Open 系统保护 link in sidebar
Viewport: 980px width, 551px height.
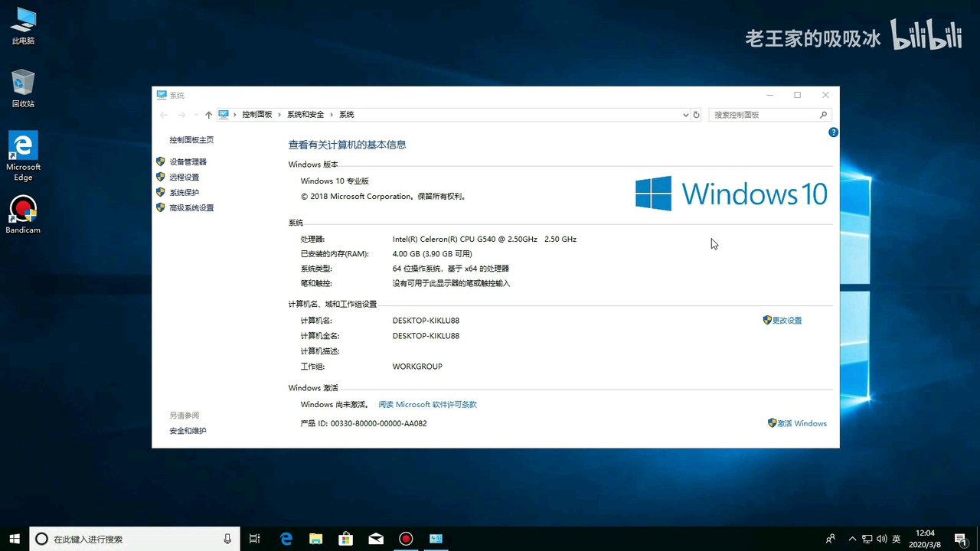pos(184,192)
